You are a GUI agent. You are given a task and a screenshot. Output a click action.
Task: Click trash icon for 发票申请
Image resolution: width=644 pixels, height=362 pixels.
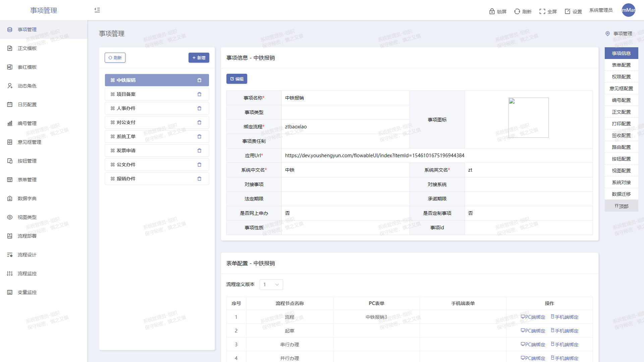(x=199, y=150)
